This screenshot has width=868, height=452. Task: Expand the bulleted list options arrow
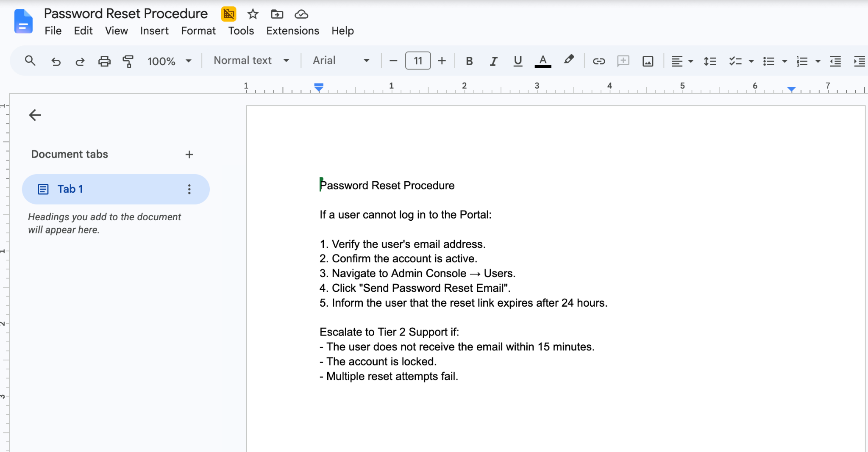(x=785, y=61)
